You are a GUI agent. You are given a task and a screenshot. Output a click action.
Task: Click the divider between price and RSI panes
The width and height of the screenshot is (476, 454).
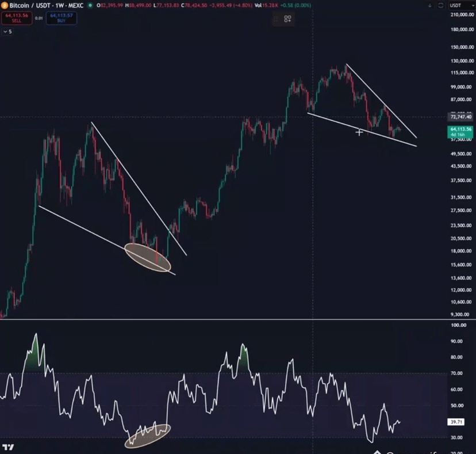[238, 319]
